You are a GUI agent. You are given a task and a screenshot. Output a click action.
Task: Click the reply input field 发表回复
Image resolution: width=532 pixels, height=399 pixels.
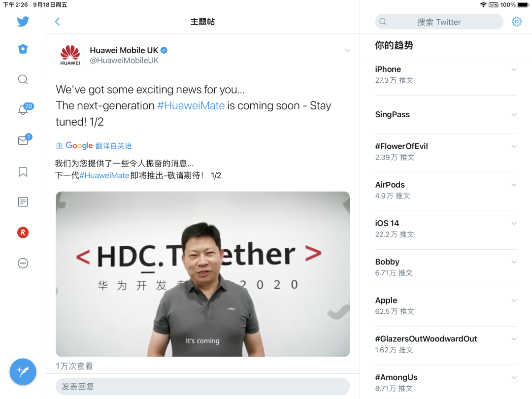pyautogui.click(x=202, y=387)
